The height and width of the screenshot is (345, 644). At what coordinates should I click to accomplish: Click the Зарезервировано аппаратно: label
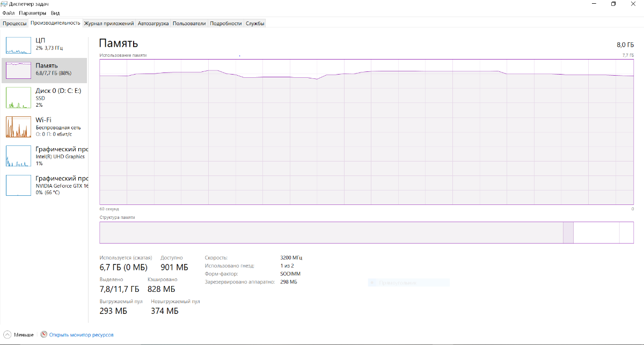click(240, 282)
